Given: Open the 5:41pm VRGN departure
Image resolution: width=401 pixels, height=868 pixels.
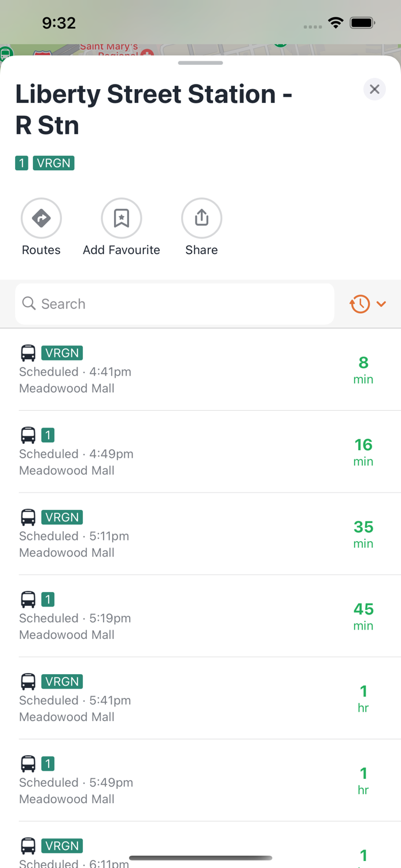Looking at the screenshot, I should (200, 698).
